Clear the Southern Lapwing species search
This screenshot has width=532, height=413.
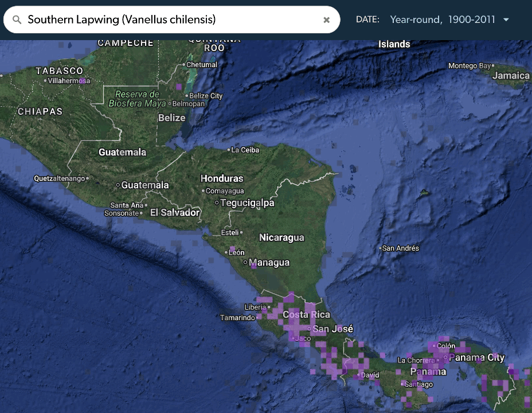(x=326, y=20)
